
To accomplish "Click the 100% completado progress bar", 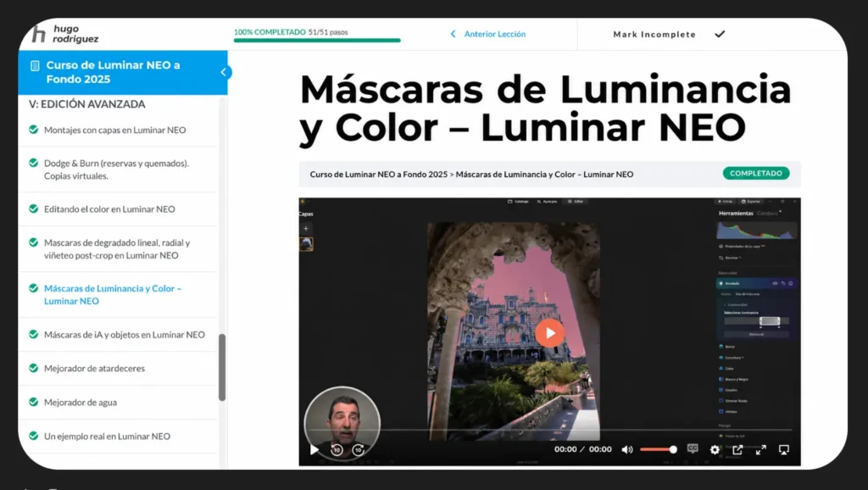I will click(x=317, y=41).
